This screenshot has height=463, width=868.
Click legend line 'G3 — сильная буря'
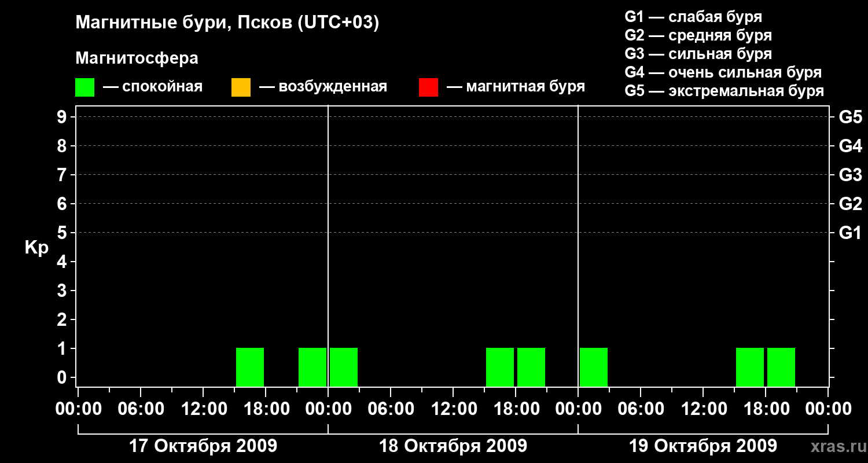pos(698,54)
